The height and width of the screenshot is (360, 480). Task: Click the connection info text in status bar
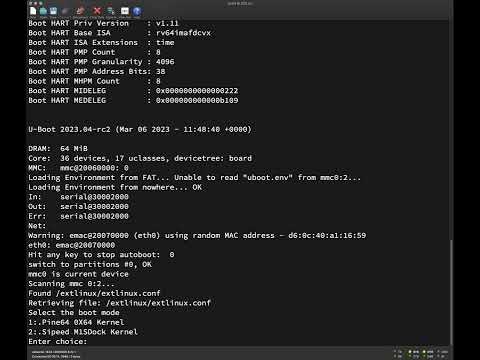pos(55,354)
